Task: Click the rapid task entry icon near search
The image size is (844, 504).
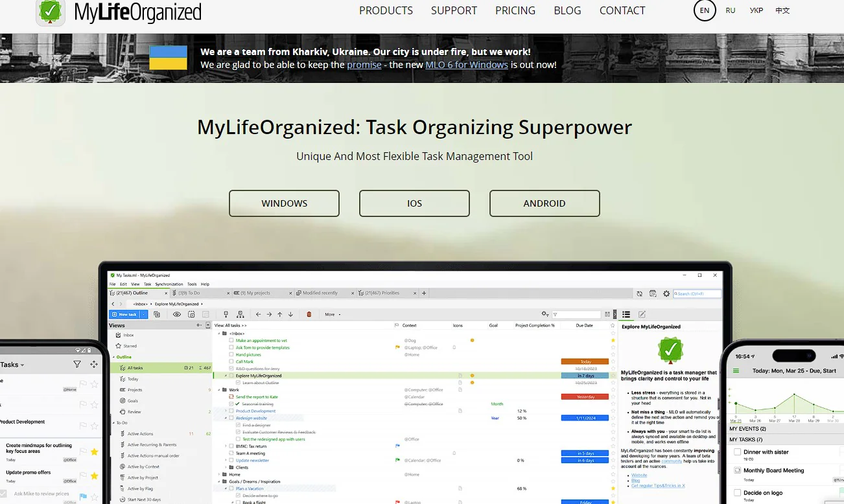Action: pyautogui.click(x=653, y=293)
